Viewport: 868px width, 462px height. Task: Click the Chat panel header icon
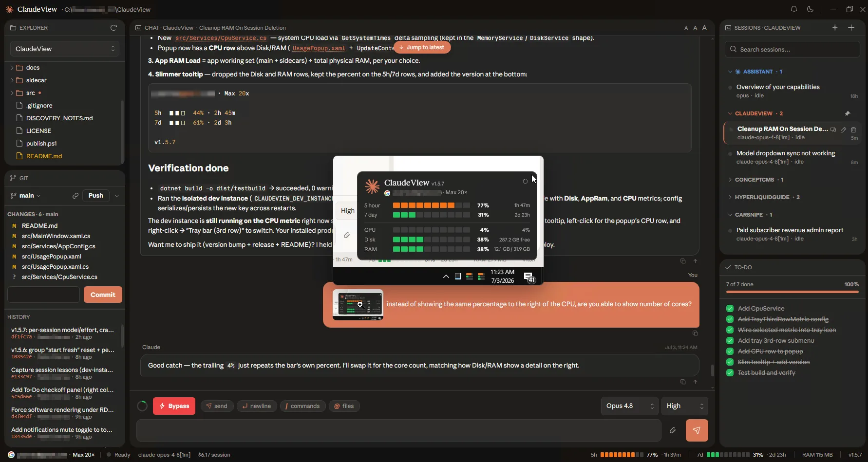(138, 28)
